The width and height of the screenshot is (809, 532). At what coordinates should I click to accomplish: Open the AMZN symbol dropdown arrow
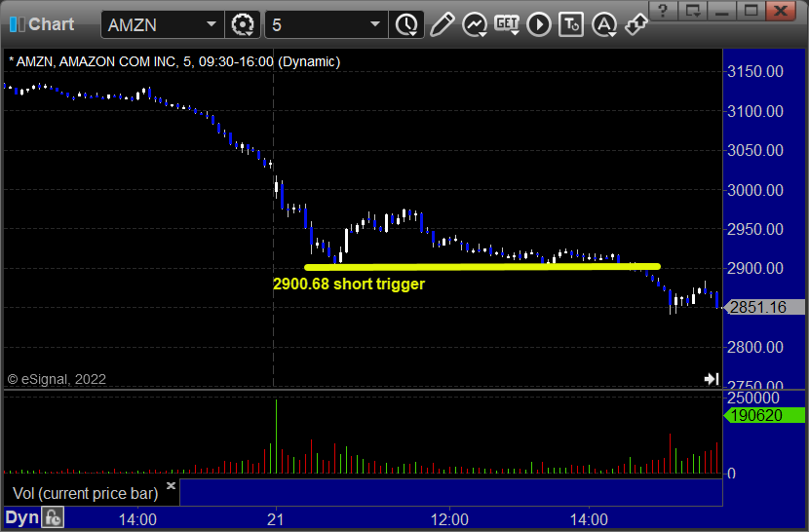pos(211,24)
